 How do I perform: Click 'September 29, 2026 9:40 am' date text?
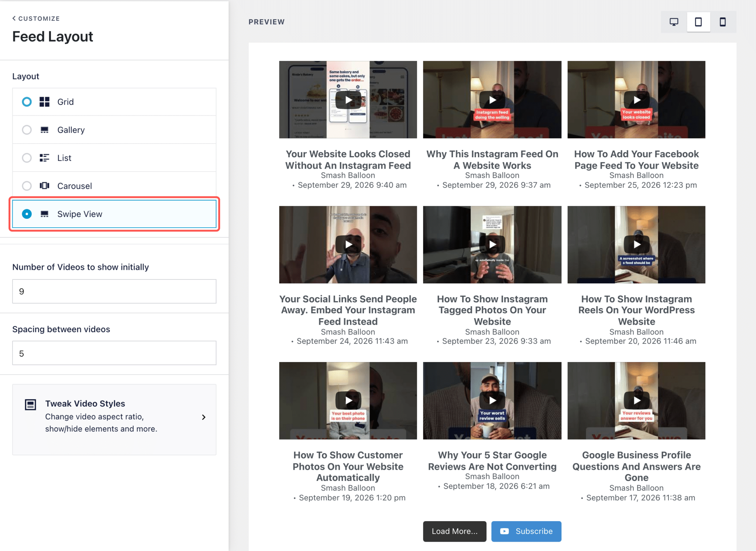[x=352, y=185]
